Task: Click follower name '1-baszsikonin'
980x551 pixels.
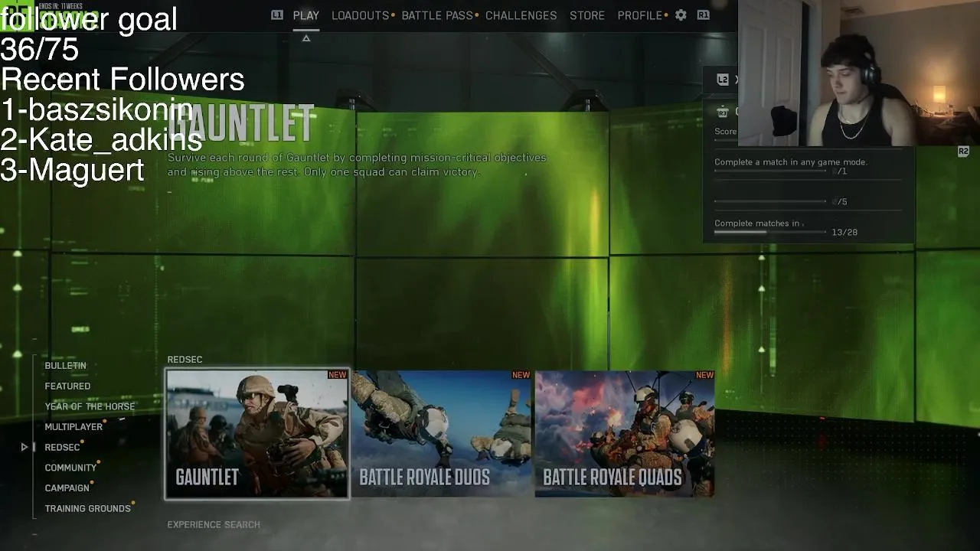Action: pos(97,110)
